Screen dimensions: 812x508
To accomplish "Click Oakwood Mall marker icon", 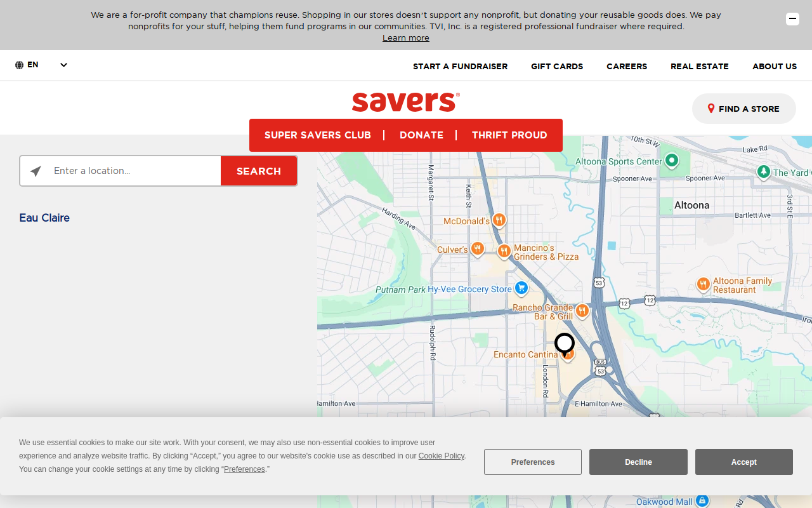I will click(x=702, y=500).
